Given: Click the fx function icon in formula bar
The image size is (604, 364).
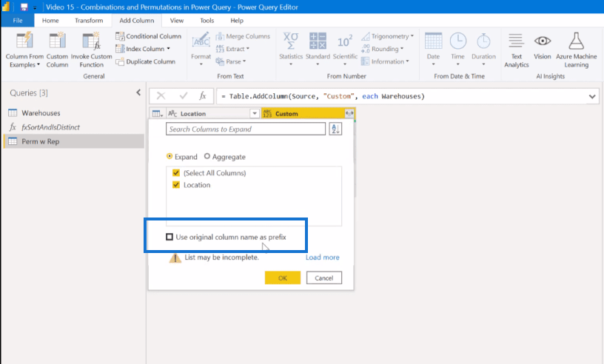Looking at the screenshot, I should tap(203, 96).
